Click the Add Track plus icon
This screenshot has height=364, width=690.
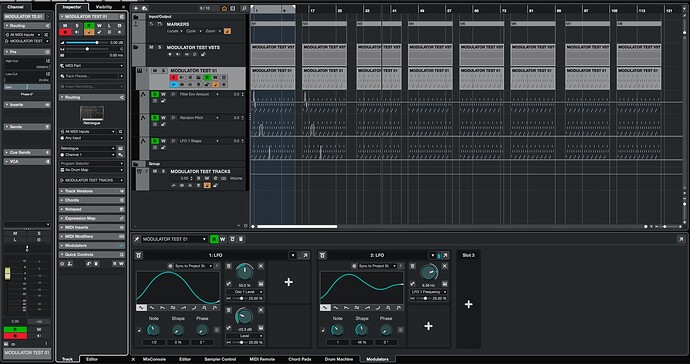pos(136,8)
